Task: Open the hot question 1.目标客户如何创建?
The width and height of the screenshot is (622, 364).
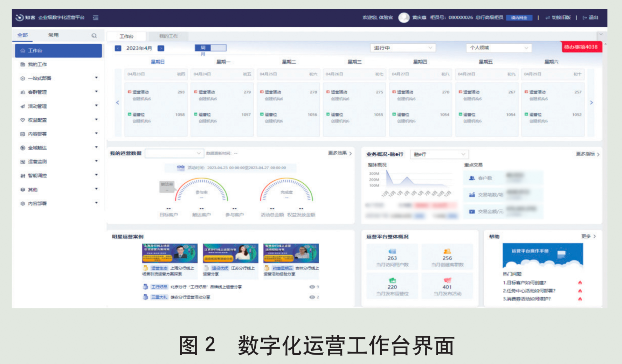Action: click(x=524, y=283)
